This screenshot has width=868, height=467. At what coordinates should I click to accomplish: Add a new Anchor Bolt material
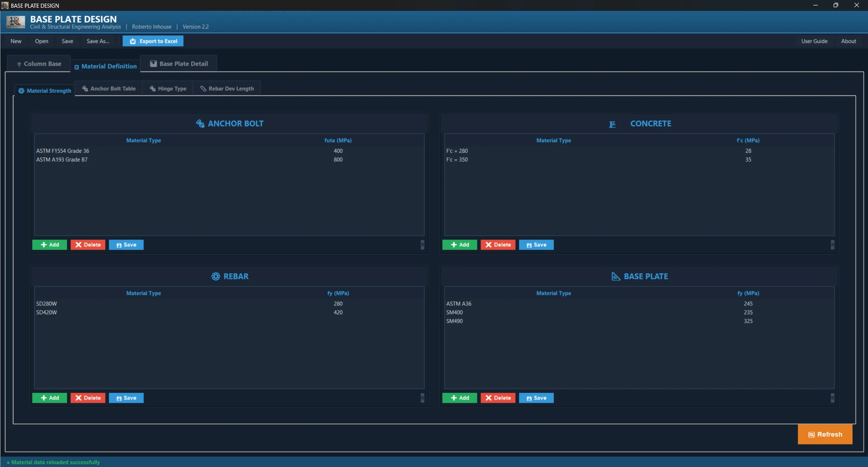coord(50,245)
